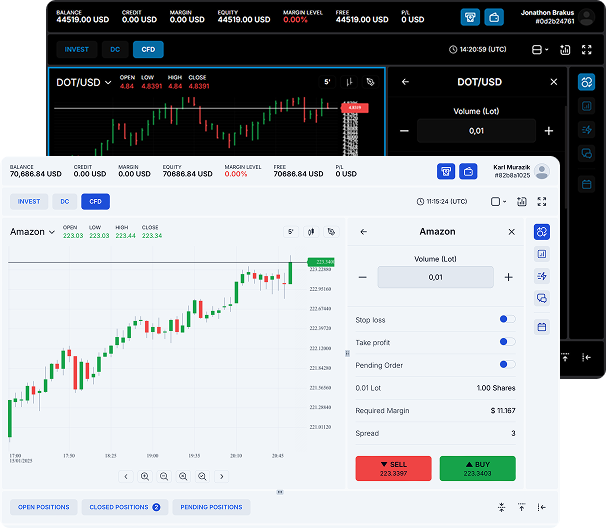Switch to DC tab in light window

tap(65, 201)
